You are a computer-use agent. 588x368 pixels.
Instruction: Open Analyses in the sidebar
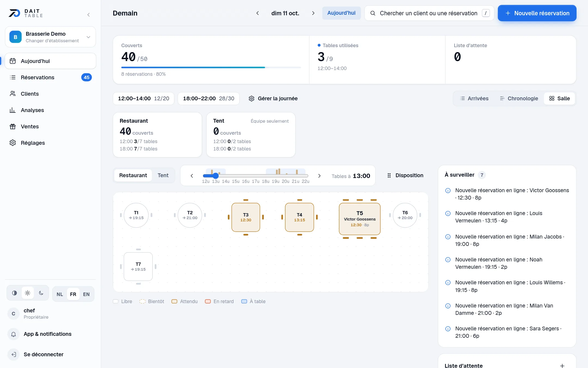[50, 110]
